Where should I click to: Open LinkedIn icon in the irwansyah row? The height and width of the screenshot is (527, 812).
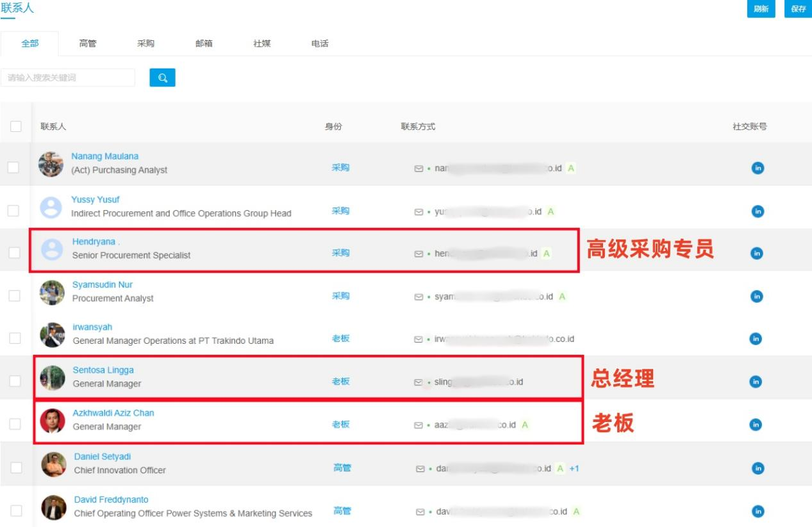756,339
